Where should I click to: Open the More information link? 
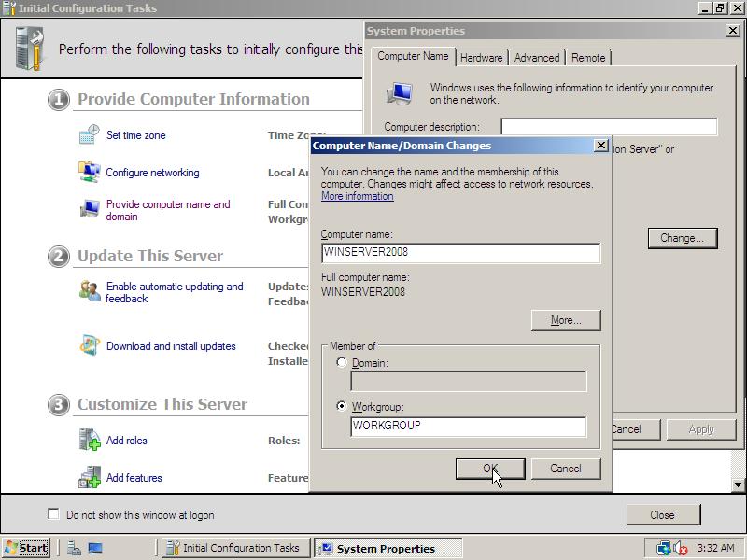(x=358, y=196)
